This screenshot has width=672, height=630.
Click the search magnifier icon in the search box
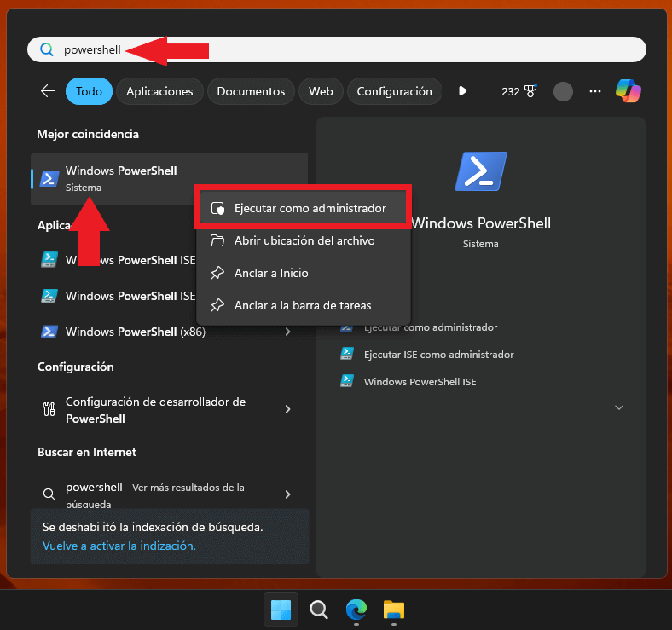47,49
